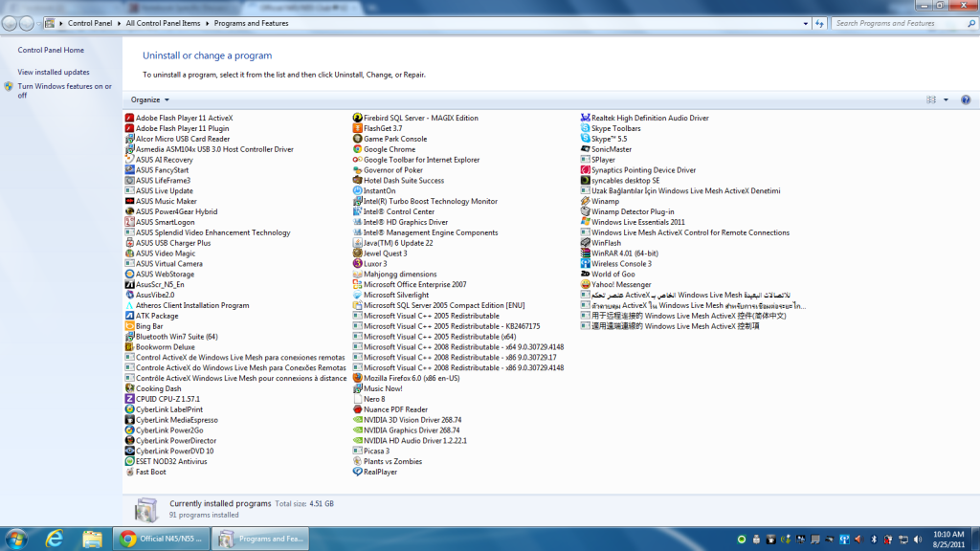This screenshot has width=980, height=551.
Task: Click the Realtek High Definition Audio Driver icon
Action: 585,118
